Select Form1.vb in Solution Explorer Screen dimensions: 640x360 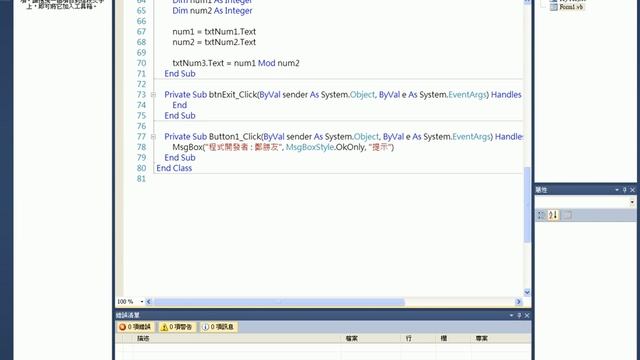point(567,7)
